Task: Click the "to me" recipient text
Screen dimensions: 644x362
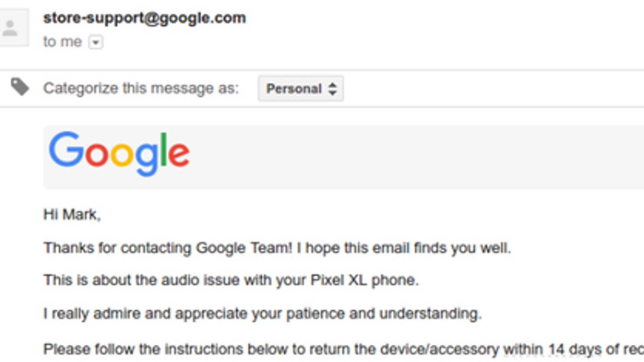Action: tap(62, 42)
